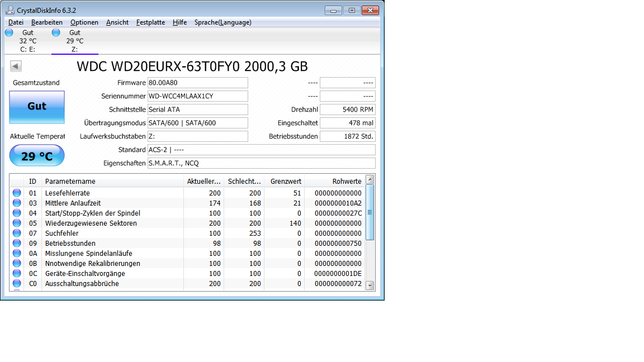The image size is (644, 362).
Task: Click the Aktueller column header
Action: coord(203,181)
